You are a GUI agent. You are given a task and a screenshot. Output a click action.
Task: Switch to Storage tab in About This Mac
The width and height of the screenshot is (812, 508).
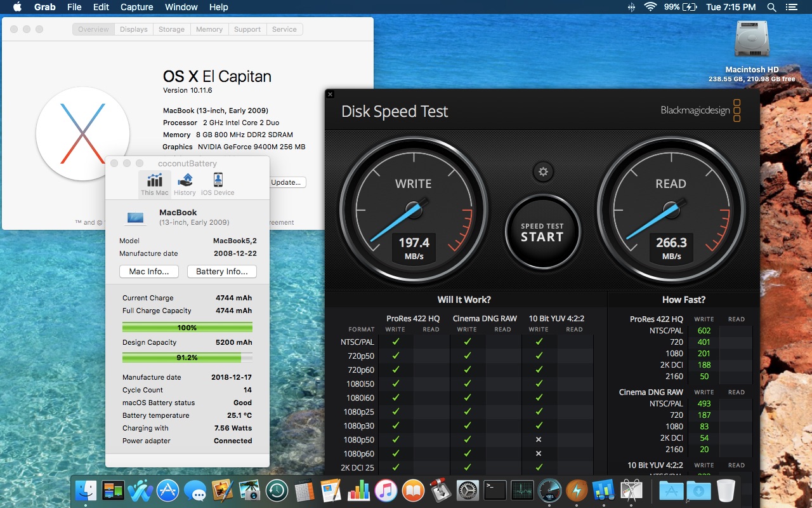click(171, 29)
